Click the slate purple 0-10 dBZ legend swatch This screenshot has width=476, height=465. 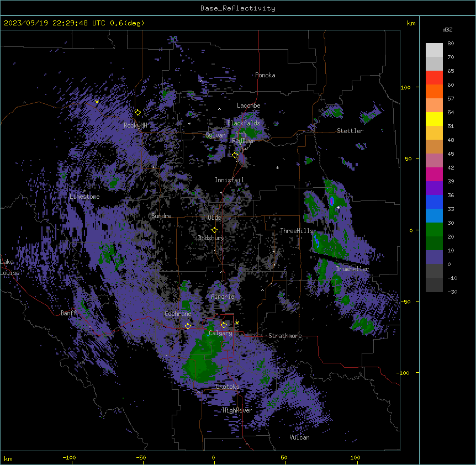434,257
